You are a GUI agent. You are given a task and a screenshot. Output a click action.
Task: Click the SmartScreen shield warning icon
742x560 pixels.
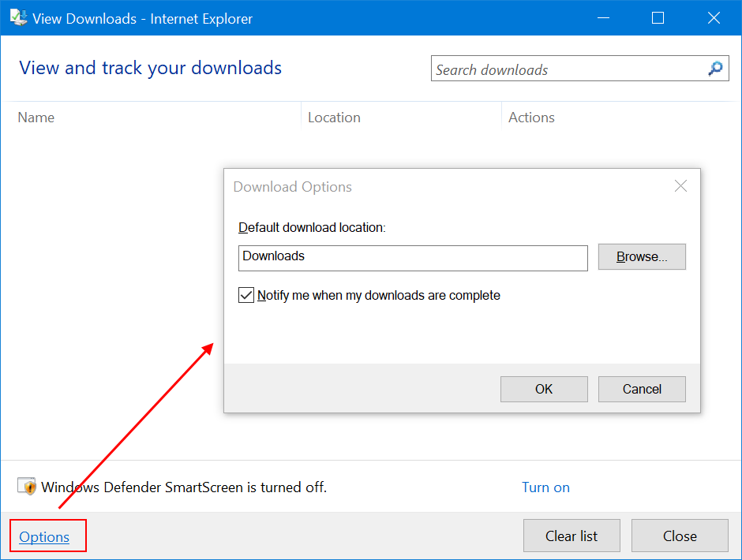tap(27, 486)
